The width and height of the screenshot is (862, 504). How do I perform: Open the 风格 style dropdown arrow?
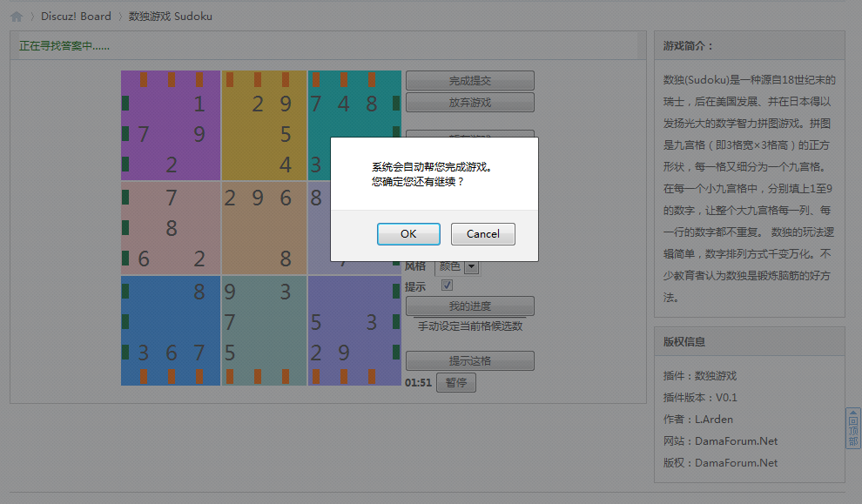tap(471, 266)
